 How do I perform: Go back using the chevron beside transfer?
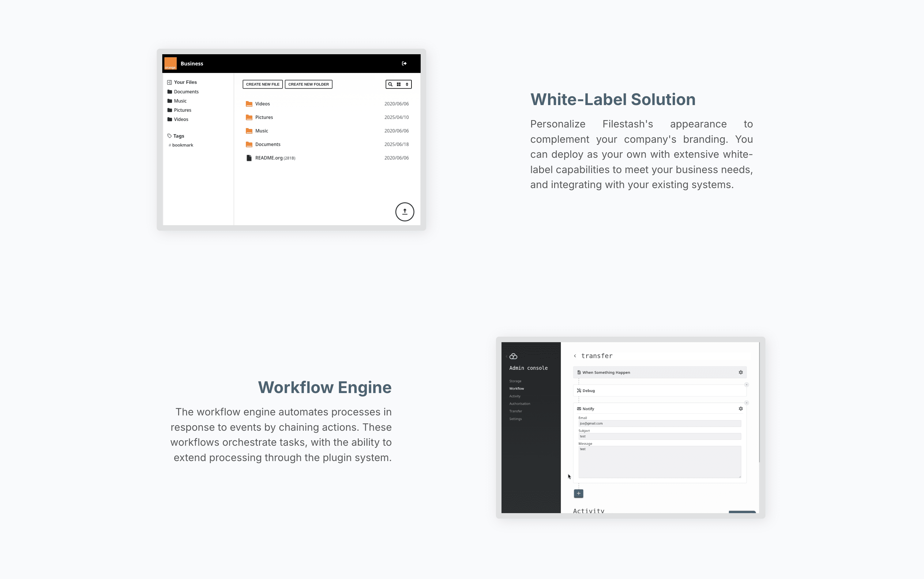click(575, 356)
